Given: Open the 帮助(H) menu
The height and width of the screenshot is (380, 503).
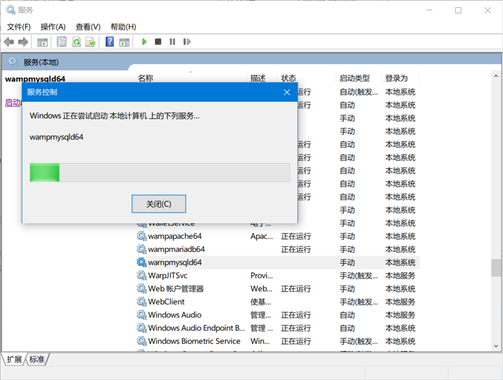Looking at the screenshot, I should [123, 27].
